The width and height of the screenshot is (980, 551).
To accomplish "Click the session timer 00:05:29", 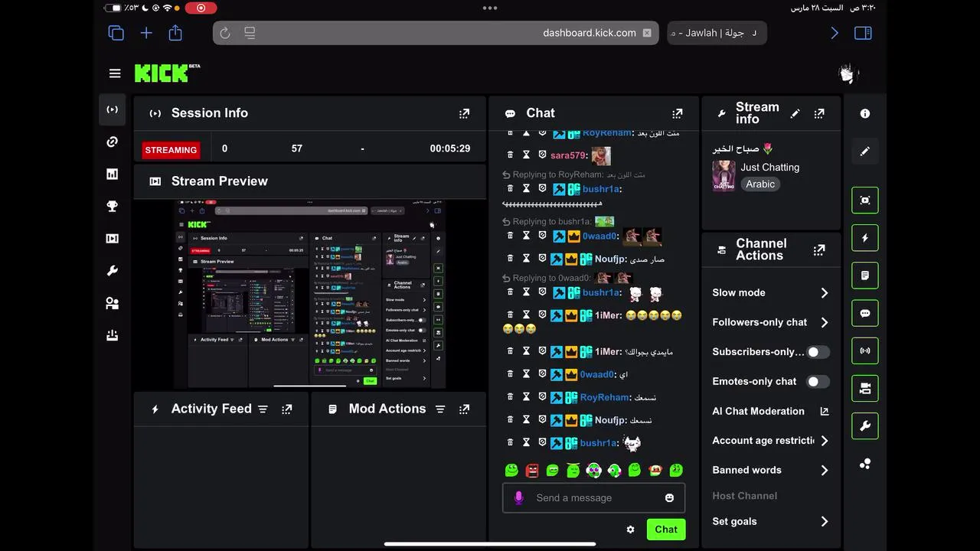I will coord(450,149).
